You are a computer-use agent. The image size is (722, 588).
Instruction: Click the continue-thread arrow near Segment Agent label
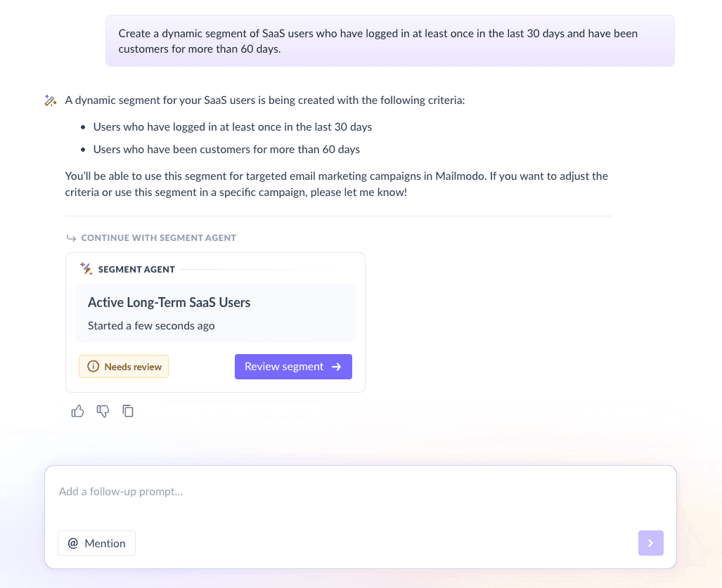[72, 237]
